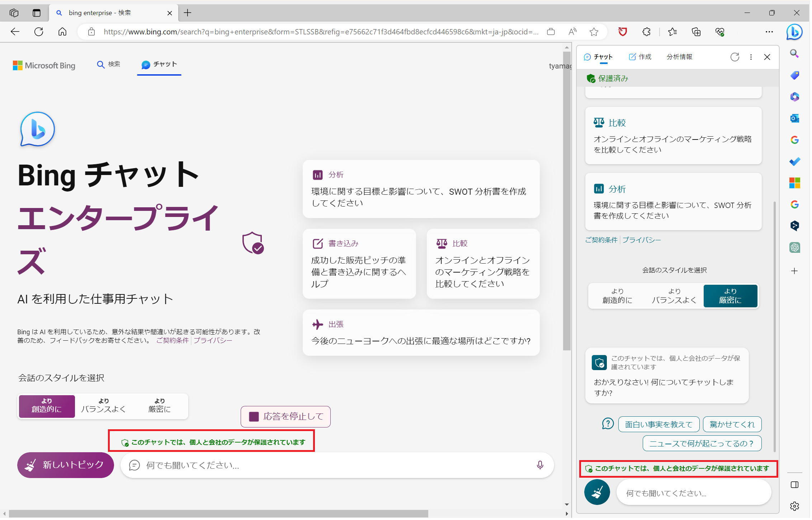This screenshot has height=520, width=812.
Task: Open sidebar プライバシー link
Action: 641,240
